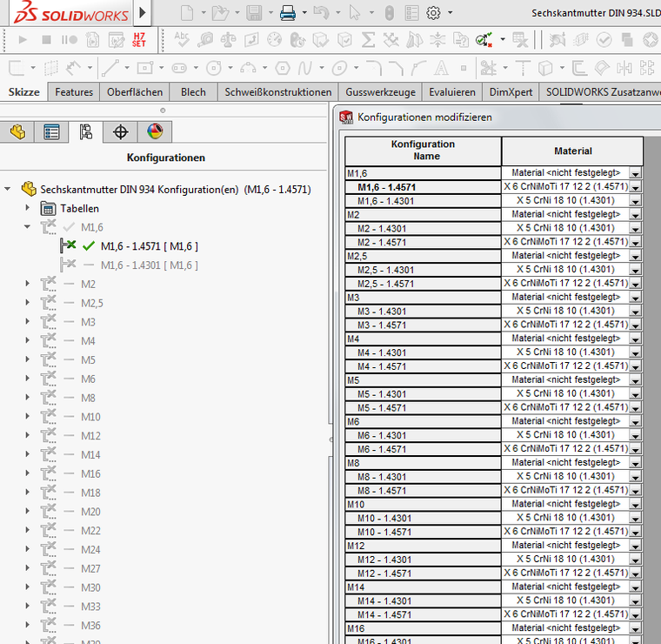Select the Ellipse sketch tool
This screenshot has width=661, height=644.
click(x=339, y=68)
